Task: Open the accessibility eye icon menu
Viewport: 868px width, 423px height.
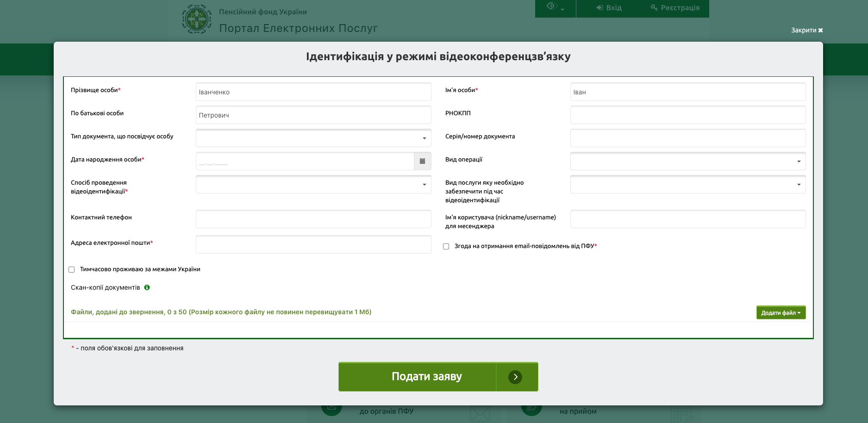Action: (x=555, y=7)
